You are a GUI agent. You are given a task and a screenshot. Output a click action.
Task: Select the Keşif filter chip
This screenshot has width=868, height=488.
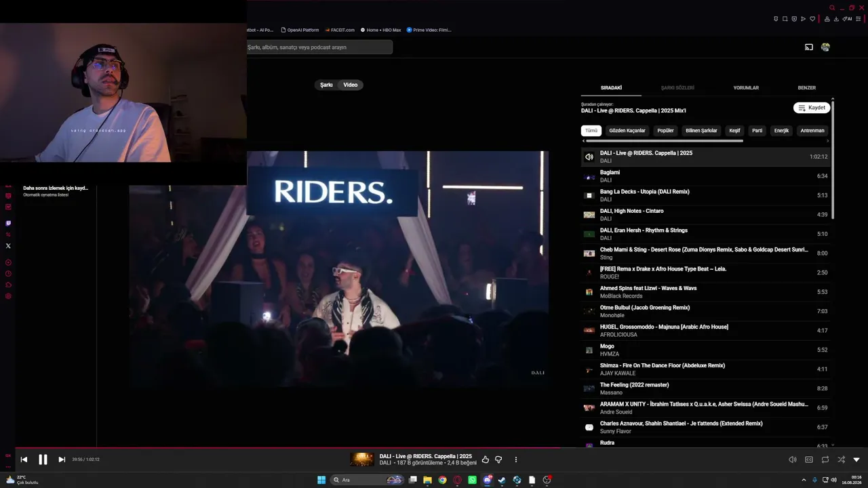tap(734, 131)
